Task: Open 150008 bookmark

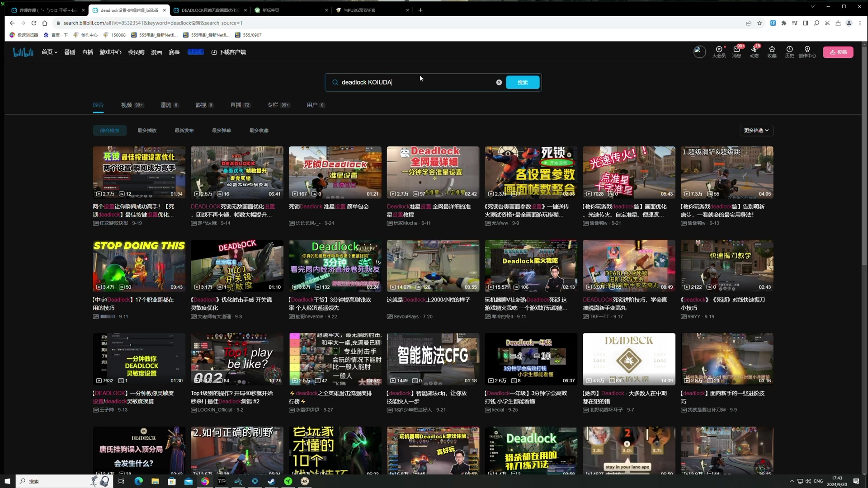Action: point(115,35)
